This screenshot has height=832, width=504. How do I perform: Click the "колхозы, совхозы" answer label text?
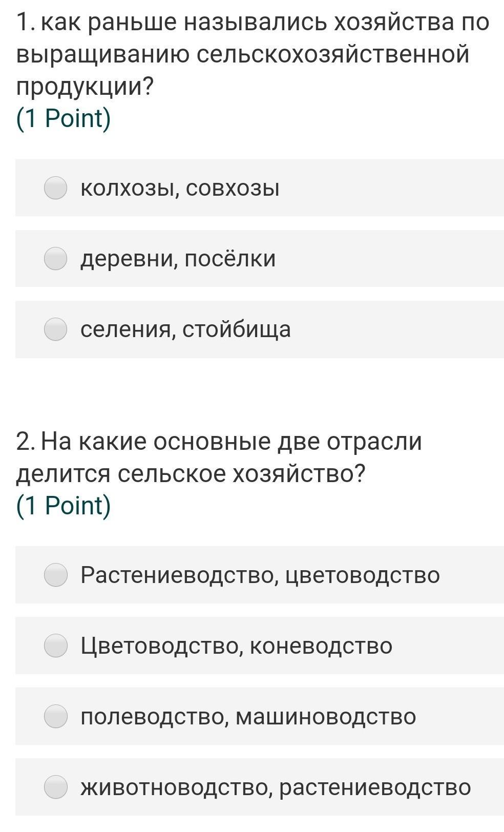coord(180,188)
